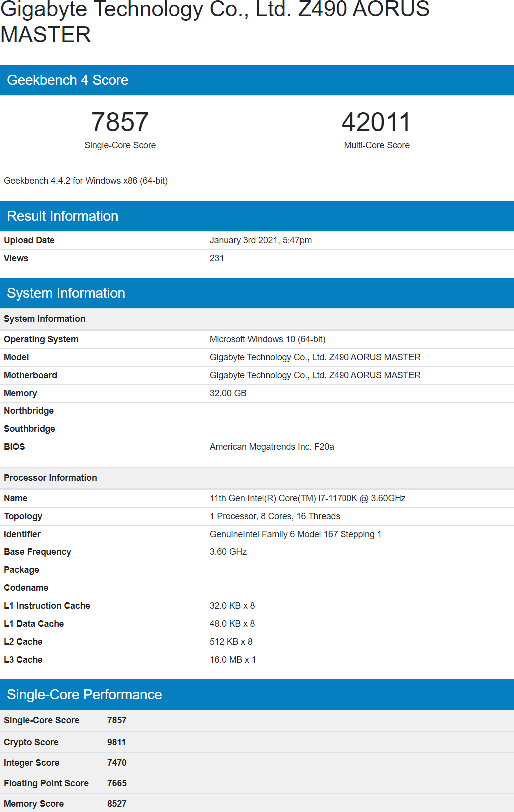This screenshot has height=812, width=514.
Task: Click the Upload Date label
Action: (x=29, y=240)
